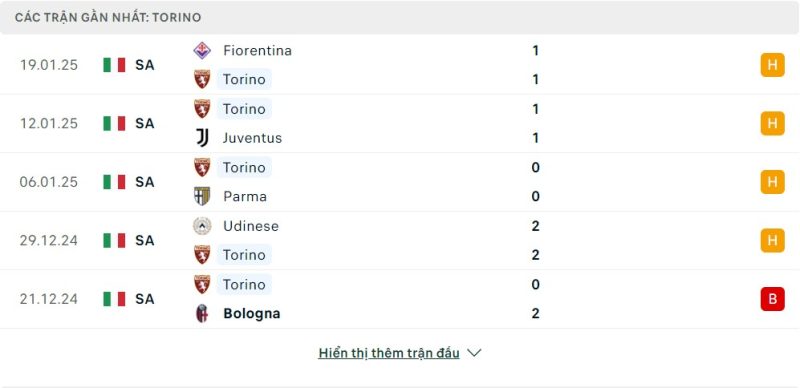The width and height of the screenshot is (800, 388).
Task: Open Hiển thị thêm trận đấu link
Action: (389, 353)
